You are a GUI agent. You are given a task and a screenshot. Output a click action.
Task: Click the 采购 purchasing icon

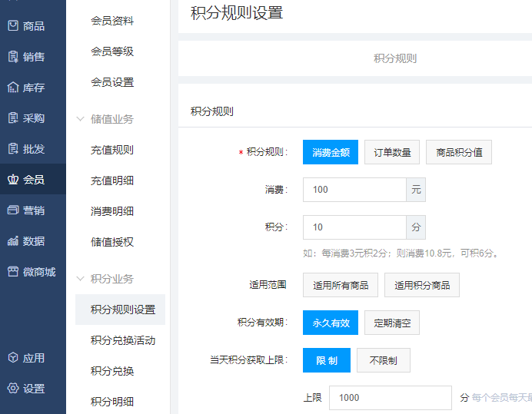(x=13, y=118)
